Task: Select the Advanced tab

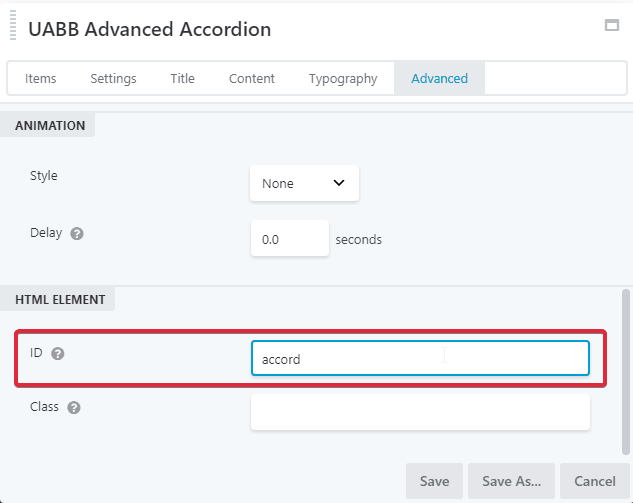Action: [x=439, y=79]
